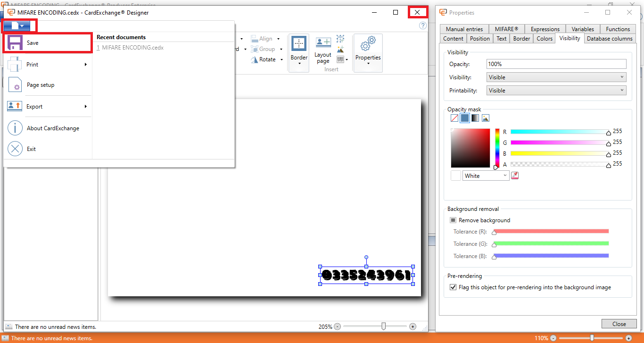The height and width of the screenshot is (343, 644).
Task: Open the Export submenu
Action: point(48,107)
